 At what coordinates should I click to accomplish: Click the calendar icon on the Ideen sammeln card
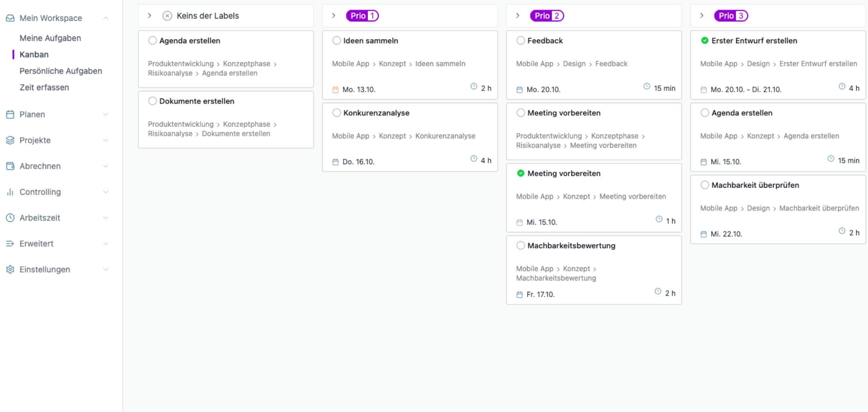[x=336, y=89]
